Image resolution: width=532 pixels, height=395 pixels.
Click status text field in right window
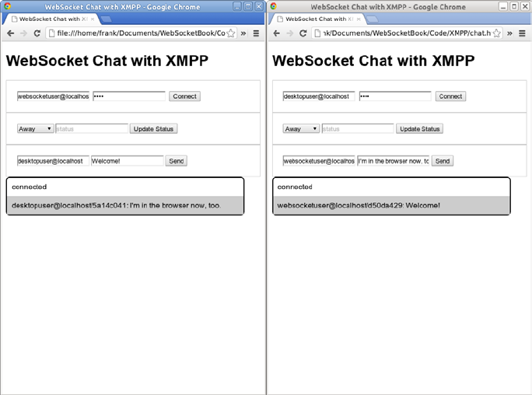point(358,129)
